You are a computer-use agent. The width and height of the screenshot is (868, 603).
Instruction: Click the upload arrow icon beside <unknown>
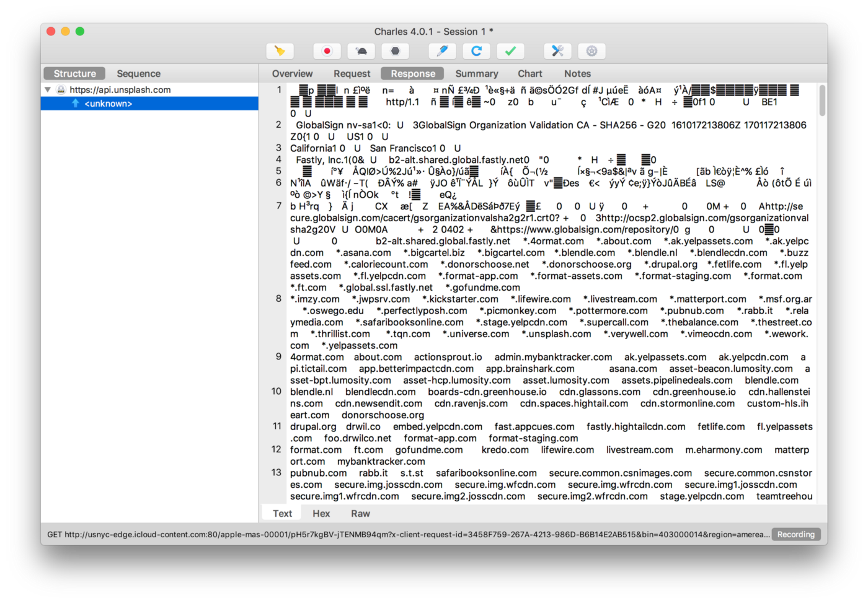click(76, 103)
